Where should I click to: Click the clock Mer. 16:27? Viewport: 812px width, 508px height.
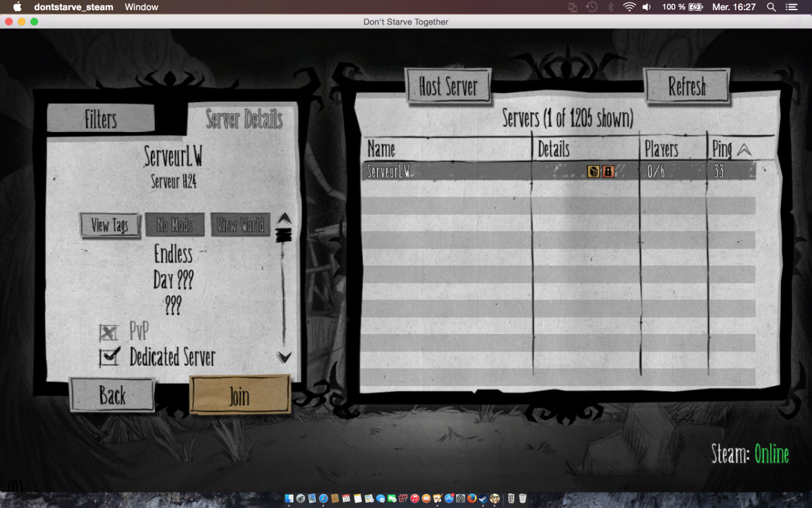pyautogui.click(x=734, y=7)
